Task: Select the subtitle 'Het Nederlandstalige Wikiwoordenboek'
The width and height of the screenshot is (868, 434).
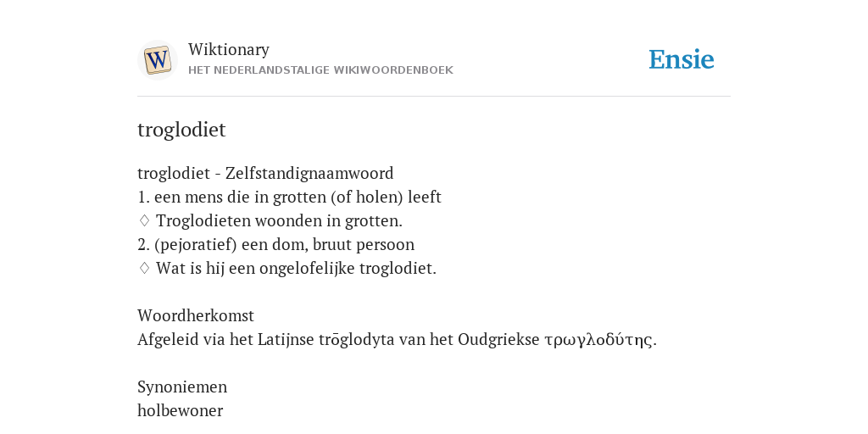Action: pyautogui.click(x=320, y=70)
